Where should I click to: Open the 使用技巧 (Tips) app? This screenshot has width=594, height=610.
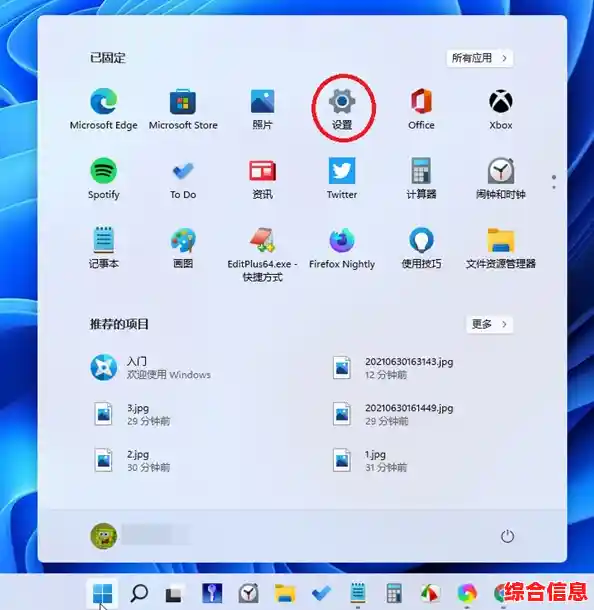pos(421,248)
